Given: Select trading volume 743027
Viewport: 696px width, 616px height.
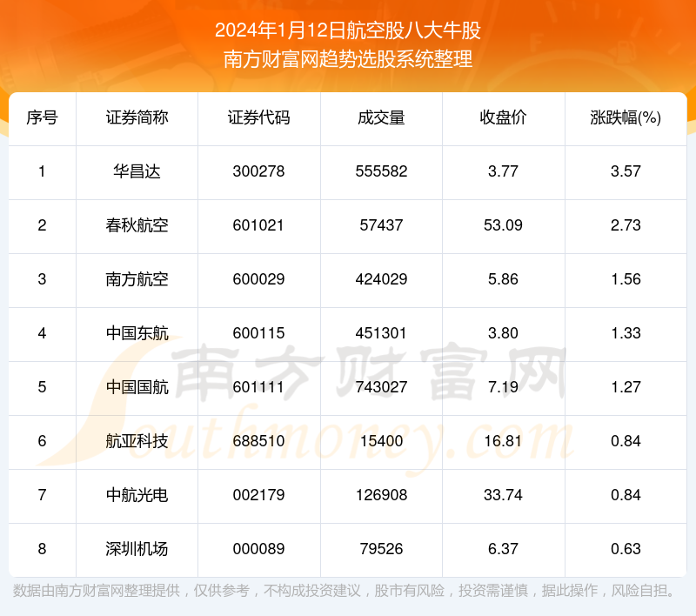Looking at the screenshot, I should pos(381,387).
